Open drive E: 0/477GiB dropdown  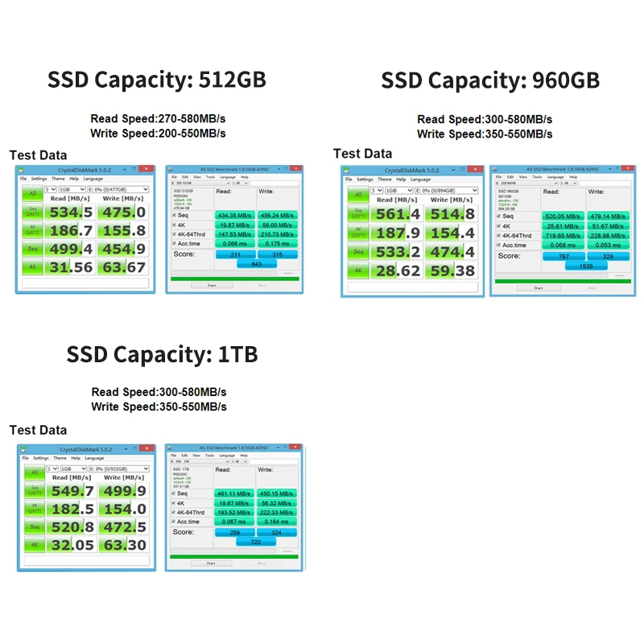pos(118,189)
